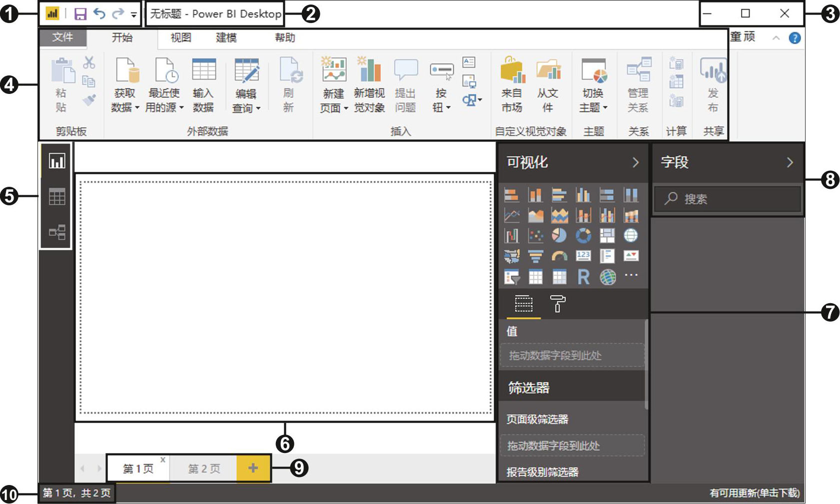The width and height of the screenshot is (840, 504).
Task: Collapse the 可视化 pane chevron
Action: coord(636,162)
